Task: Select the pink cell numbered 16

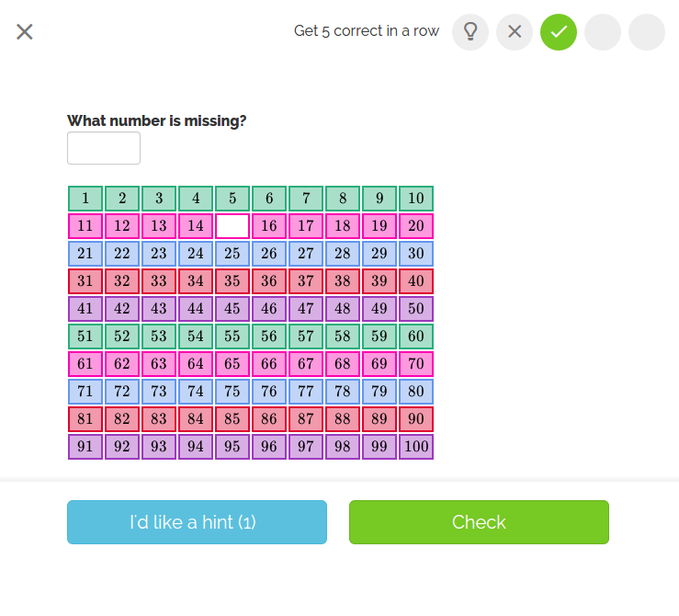Action: (269, 225)
